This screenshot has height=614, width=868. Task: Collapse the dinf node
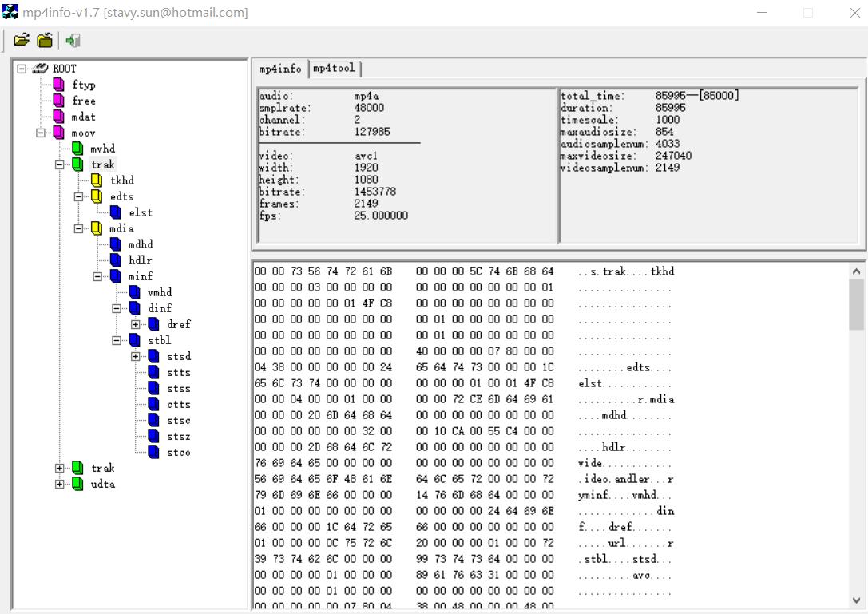(117, 308)
